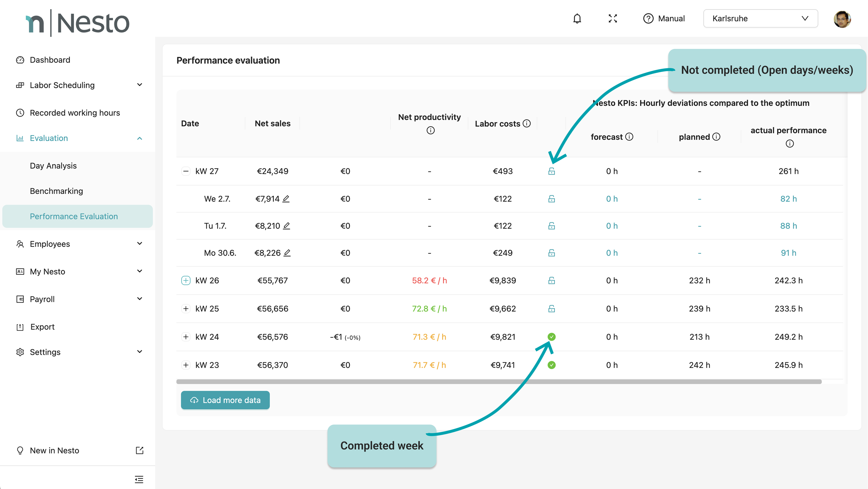Click the forecast column info icon
Screen dimensions: 868x489
point(629,137)
